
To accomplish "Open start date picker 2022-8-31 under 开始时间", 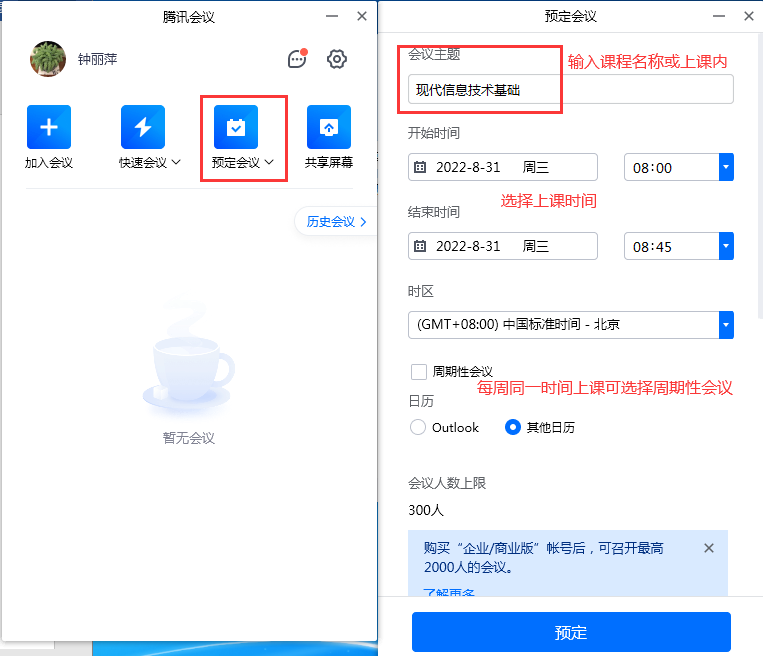I will [x=503, y=167].
